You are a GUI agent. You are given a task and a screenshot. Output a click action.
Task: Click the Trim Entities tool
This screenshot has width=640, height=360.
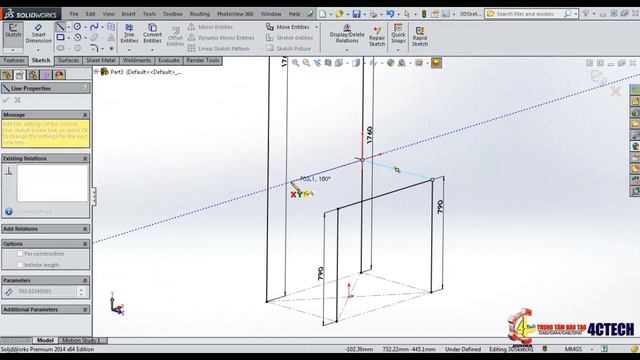tap(129, 33)
